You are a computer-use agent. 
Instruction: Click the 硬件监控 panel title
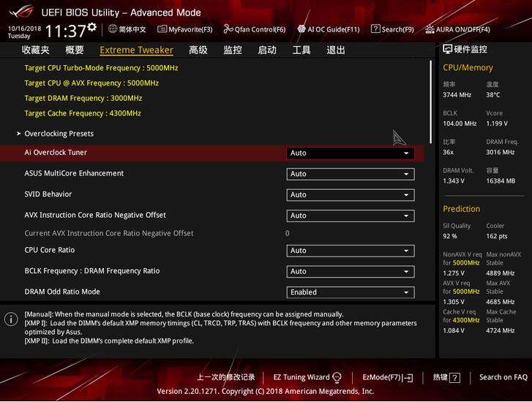point(471,50)
